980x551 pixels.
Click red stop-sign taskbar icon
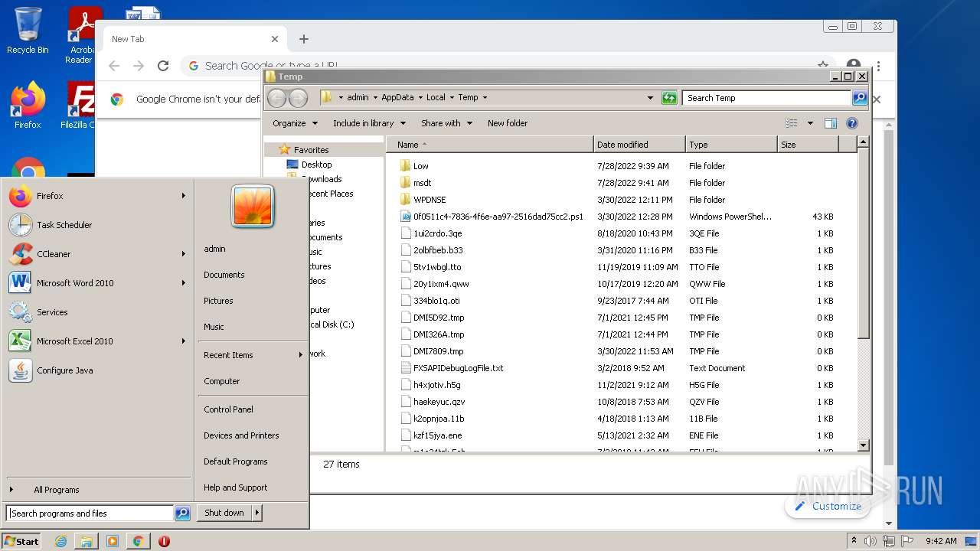(x=164, y=541)
